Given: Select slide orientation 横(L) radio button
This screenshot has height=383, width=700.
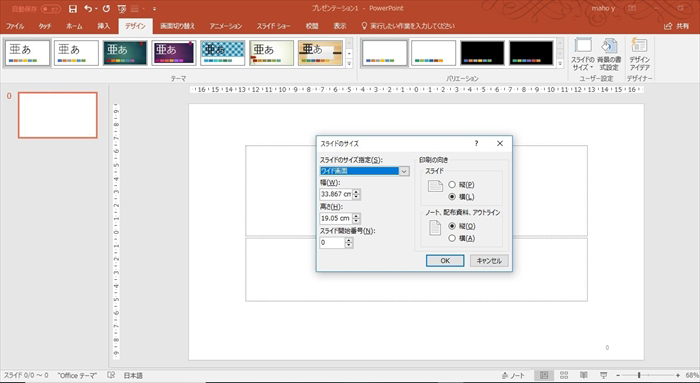Looking at the screenshot, I should click(452, 197).
